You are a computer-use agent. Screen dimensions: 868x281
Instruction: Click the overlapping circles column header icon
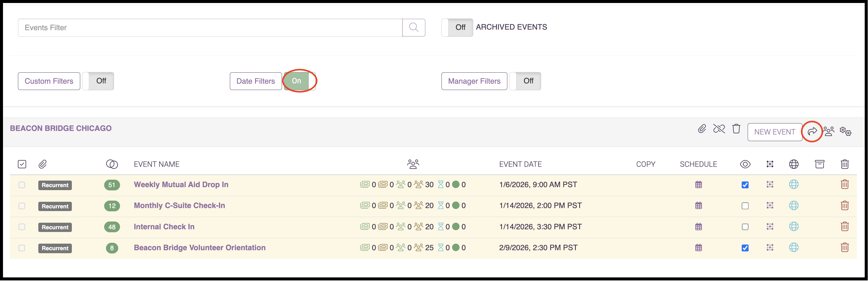(112, 164)
